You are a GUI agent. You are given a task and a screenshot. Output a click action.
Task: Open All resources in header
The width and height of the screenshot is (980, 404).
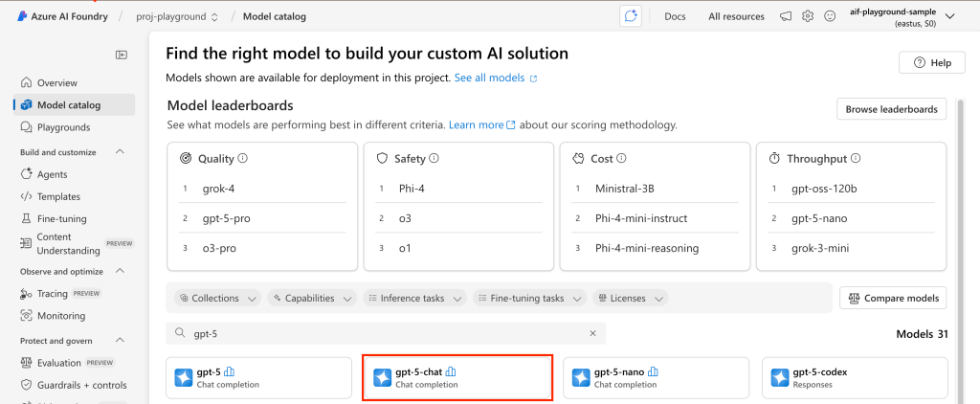pyautogui.click(x=736, y=17)
